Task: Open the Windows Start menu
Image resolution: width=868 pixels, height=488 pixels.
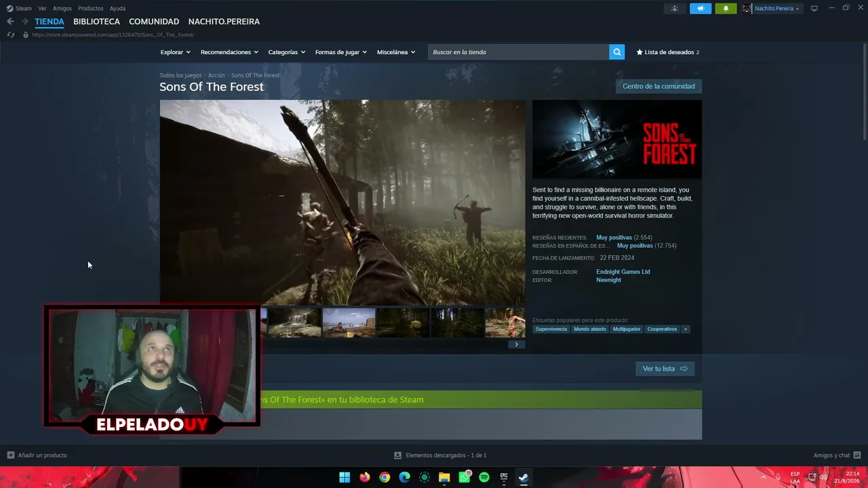Action: 344,477
